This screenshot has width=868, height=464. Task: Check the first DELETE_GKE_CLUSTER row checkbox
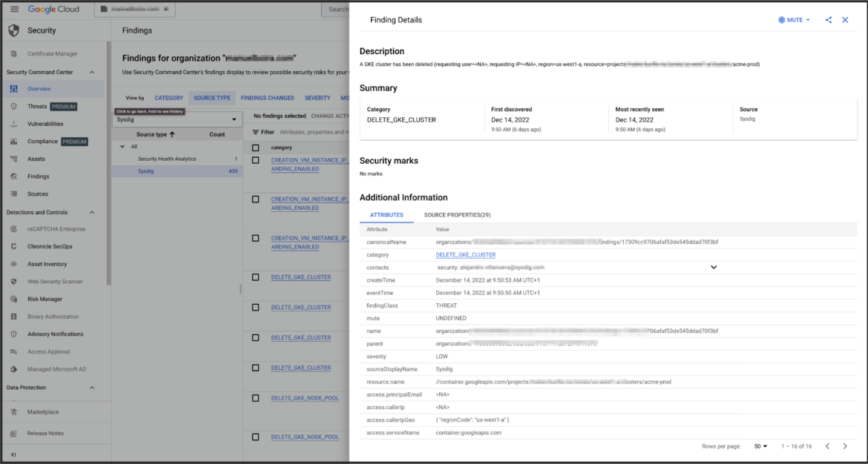click(x=256, y=277)
